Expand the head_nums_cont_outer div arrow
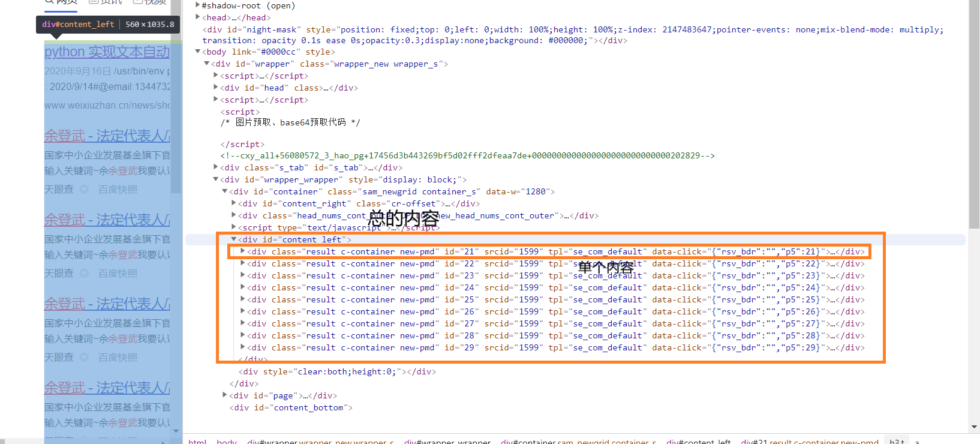The image size is (980, 444). 233,215
